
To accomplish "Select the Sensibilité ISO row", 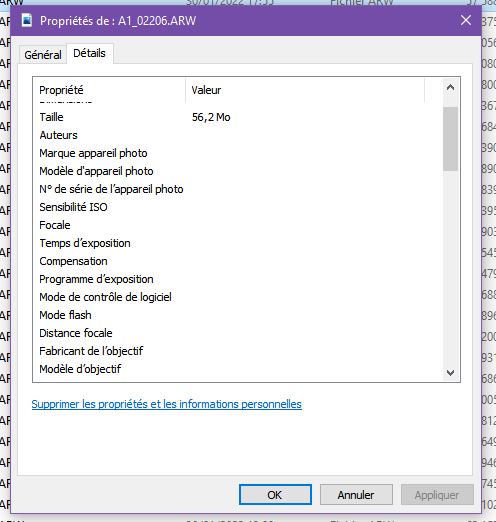I will (238, 207).
